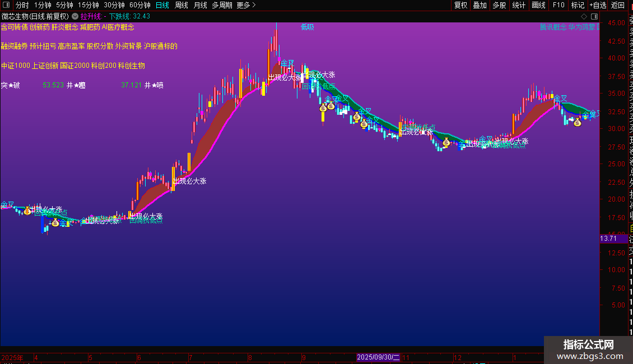Open the 多股 multi-stock view
This screenshot has height=364, width=633.
tap(499, 5)
